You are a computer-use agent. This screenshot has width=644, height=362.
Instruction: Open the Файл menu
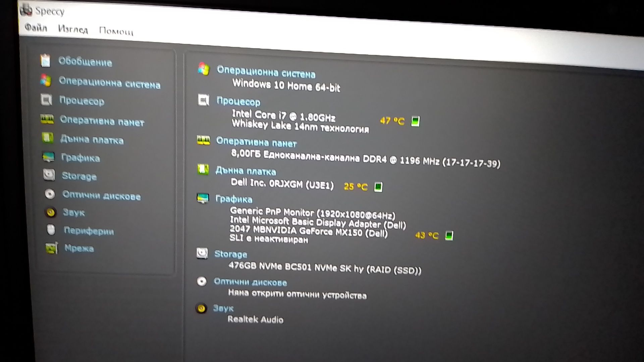click(36, 27)
